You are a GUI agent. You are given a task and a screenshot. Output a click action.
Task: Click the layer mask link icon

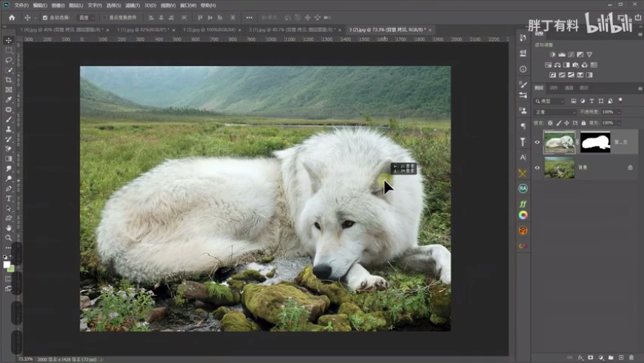coord(577,142)
